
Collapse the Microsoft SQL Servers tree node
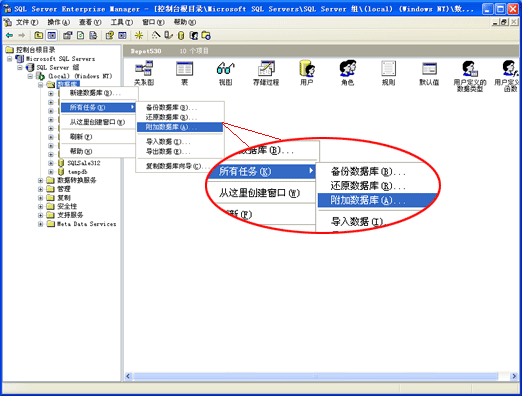[10, 59]
